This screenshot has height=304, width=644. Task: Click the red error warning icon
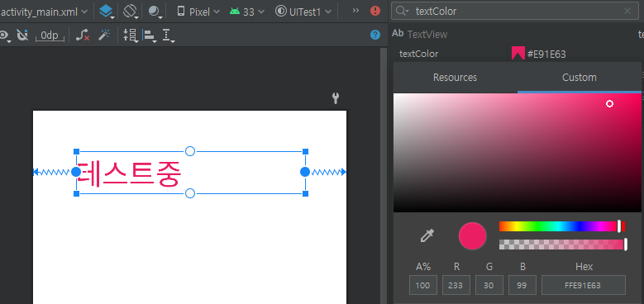click(375, 11)
